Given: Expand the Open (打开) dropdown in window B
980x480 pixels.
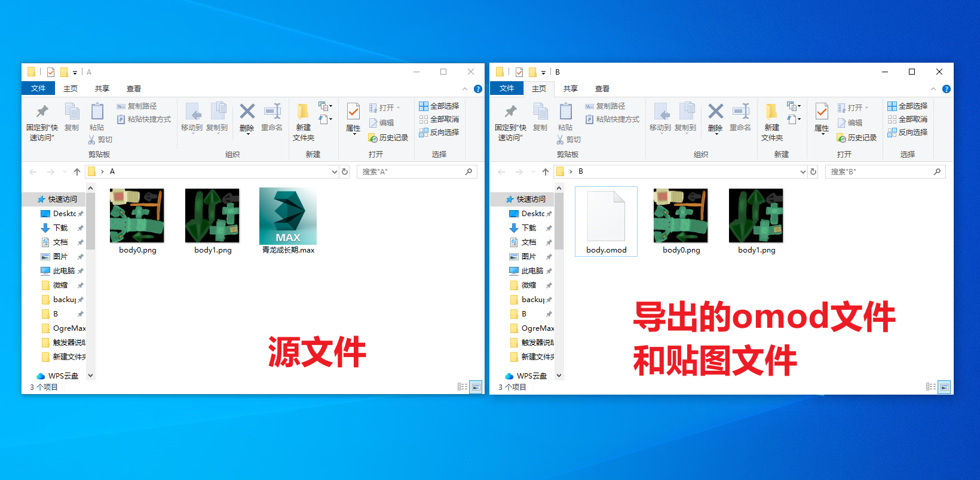Looking at the screenshot, I should pos(866,108).
